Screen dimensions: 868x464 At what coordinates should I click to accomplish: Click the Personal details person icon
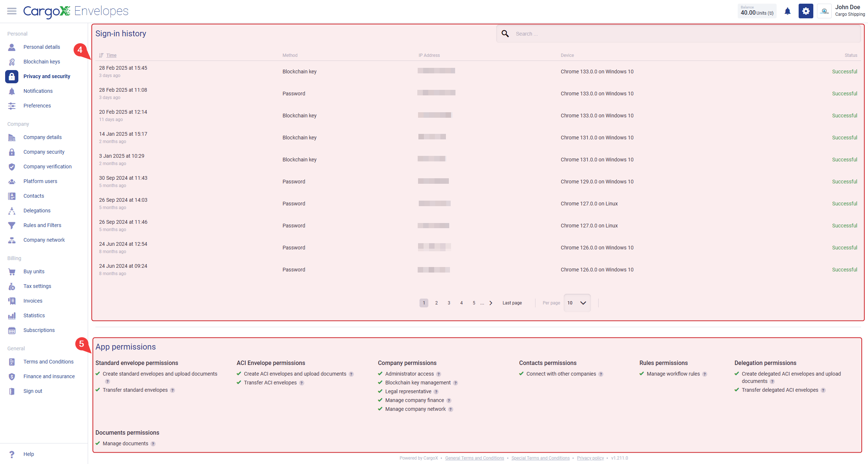tap(12, 47)
